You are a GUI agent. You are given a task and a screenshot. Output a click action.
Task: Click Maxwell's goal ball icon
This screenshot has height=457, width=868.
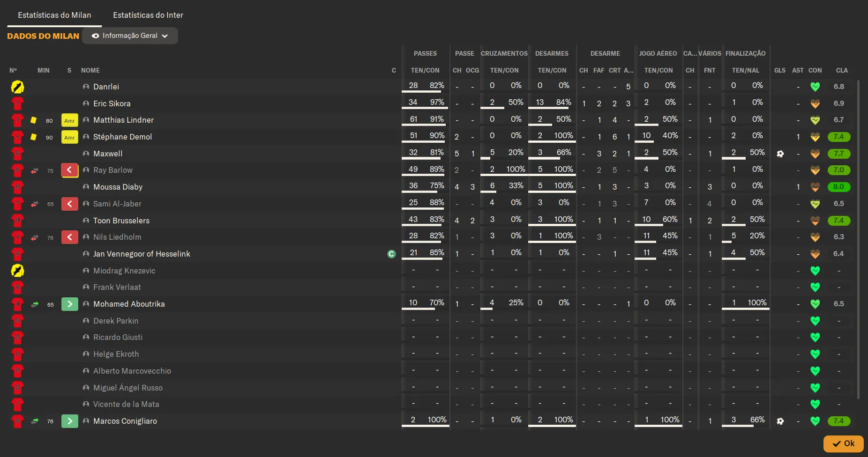tap(780, 154)
